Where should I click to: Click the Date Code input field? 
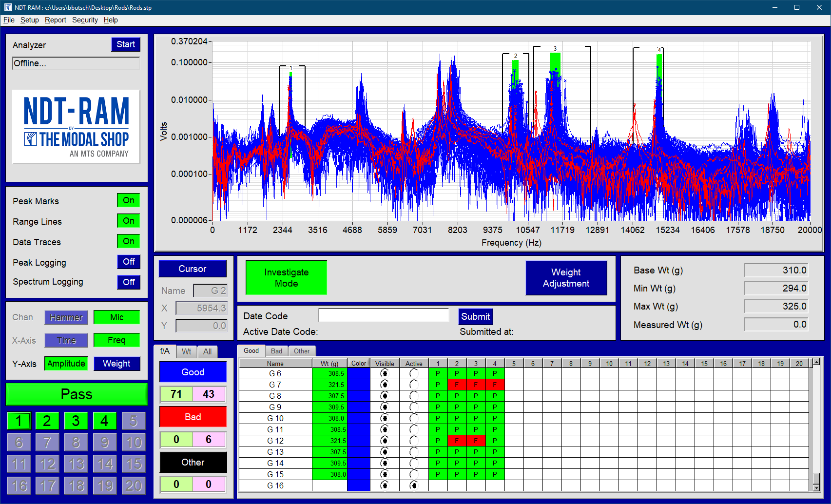coord(384,315)
